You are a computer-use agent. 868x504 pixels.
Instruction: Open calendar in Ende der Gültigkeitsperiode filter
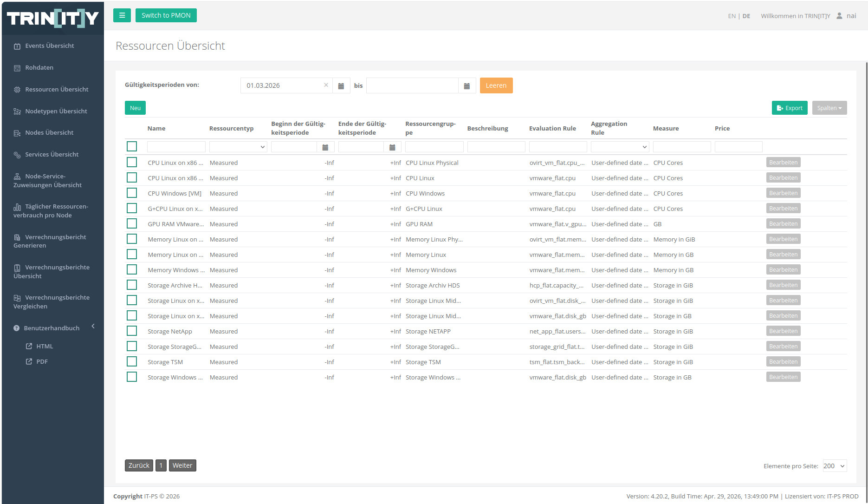[x=392, y=147]
